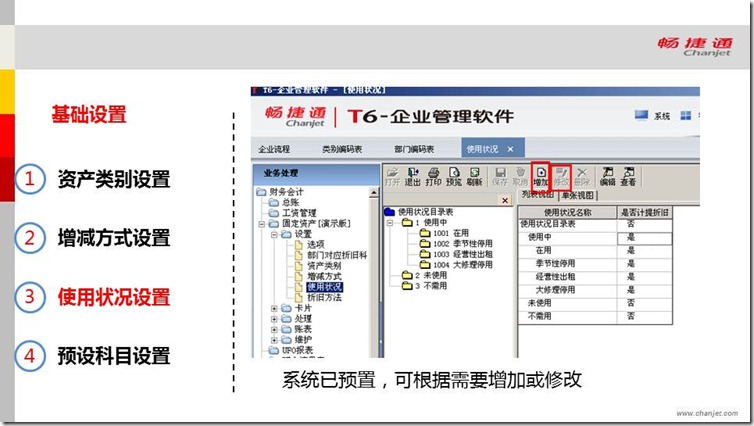754x426 pixels.
Task: Select folder '1001 在用'
Action: pos(451,233)
